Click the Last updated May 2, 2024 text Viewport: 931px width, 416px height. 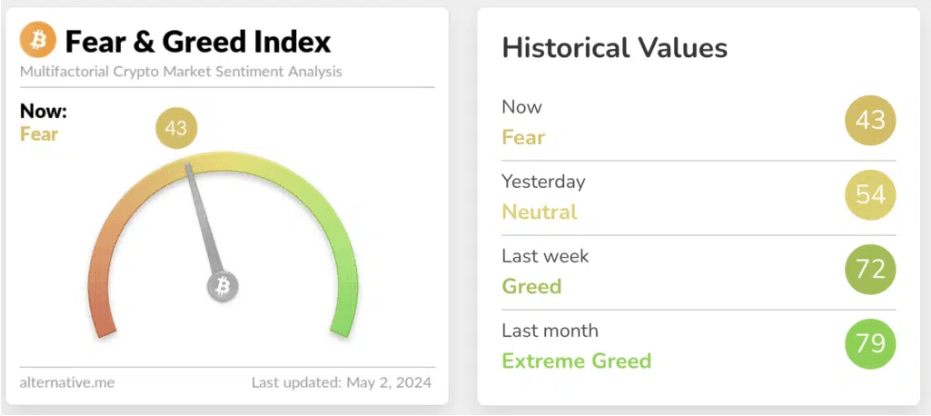(x=341, y=383)
